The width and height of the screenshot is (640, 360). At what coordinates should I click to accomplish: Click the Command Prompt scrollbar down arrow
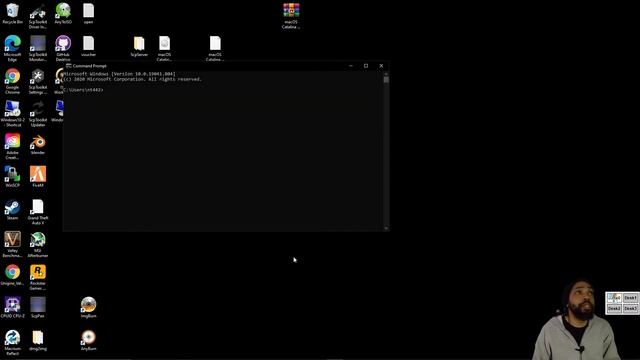click(x=386, y=228)
